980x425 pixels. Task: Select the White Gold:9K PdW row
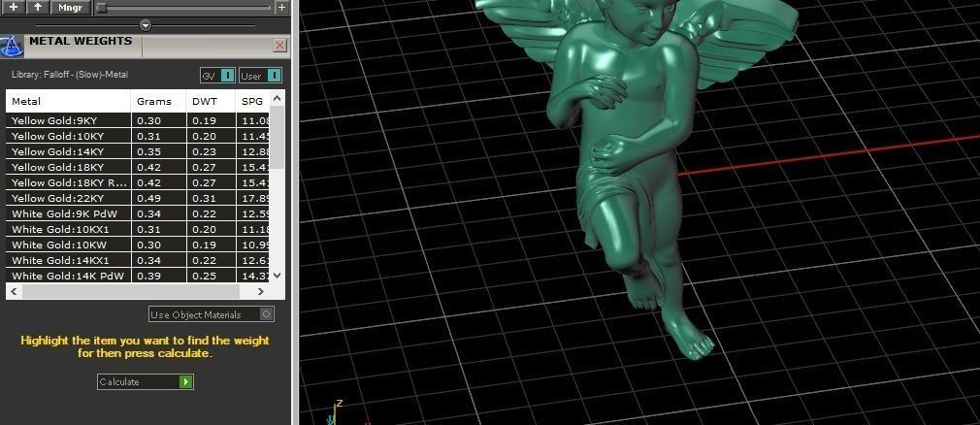[x=138, y=213]
